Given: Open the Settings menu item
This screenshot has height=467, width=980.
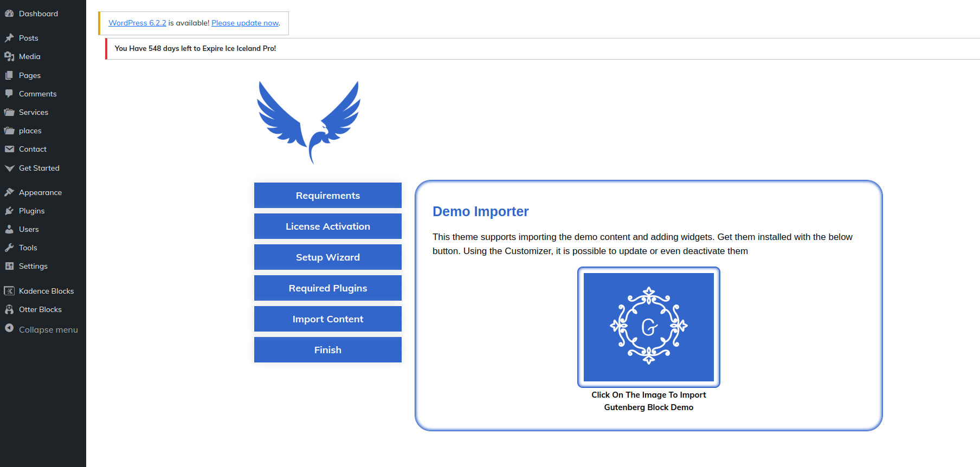Looking at the screenshot, I should 33,266.
